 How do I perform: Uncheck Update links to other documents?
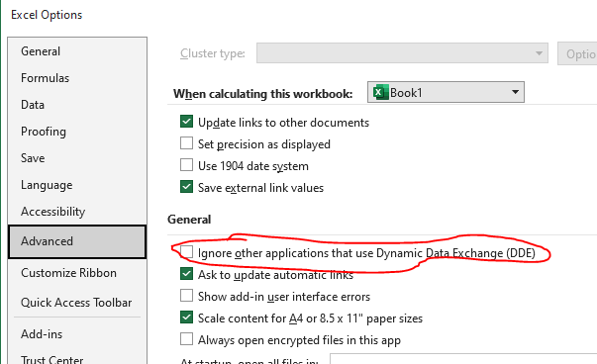point(186,122)
